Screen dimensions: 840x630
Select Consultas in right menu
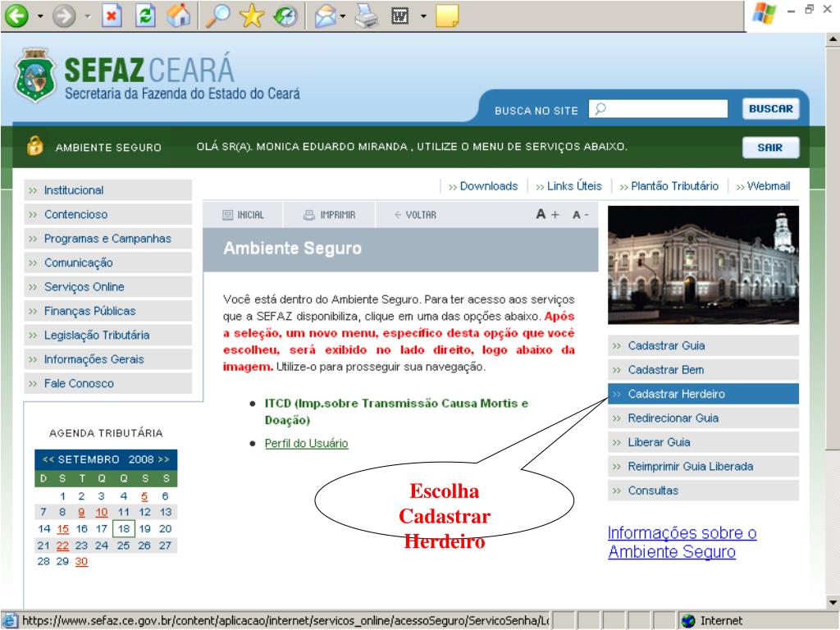coord(703,491)
